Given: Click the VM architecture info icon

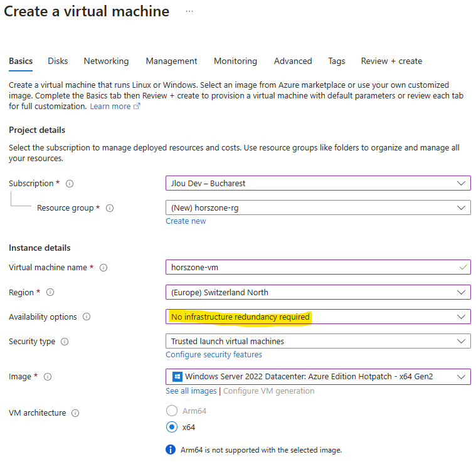Looking at the screenshot, I should click(x=75, y=413).
